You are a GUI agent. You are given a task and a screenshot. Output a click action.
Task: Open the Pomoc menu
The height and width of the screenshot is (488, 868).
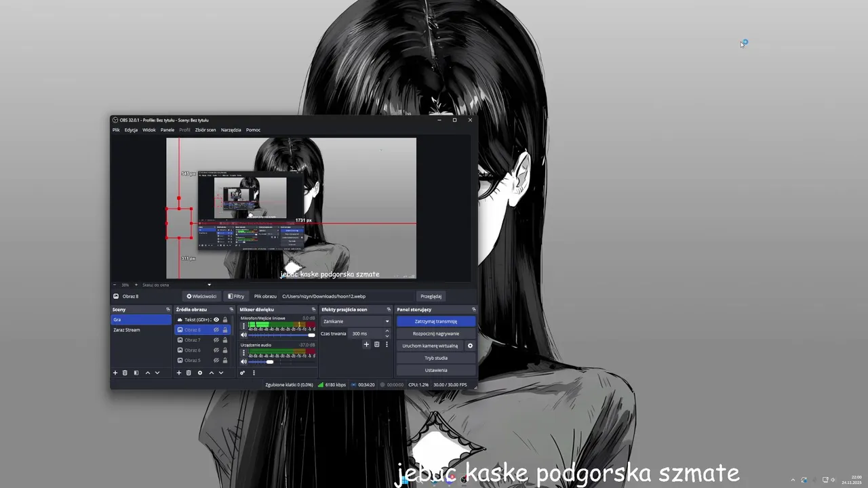[x=253, y=129]
